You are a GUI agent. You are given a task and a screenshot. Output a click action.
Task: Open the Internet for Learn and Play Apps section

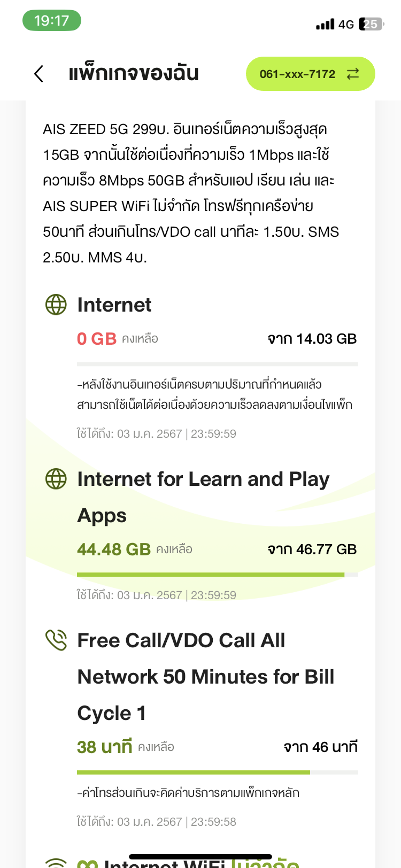[203, 497]
